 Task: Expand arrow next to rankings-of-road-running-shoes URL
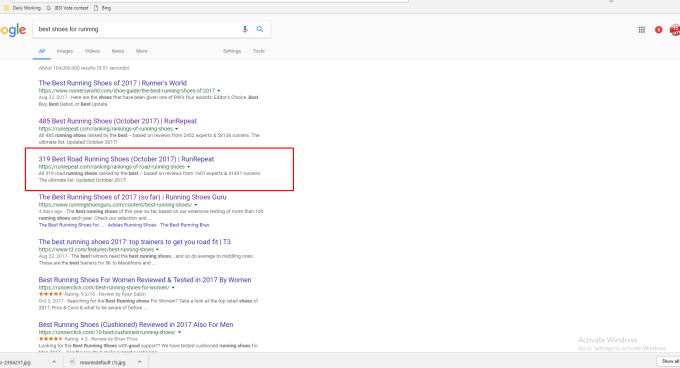(x=188, y=167)
